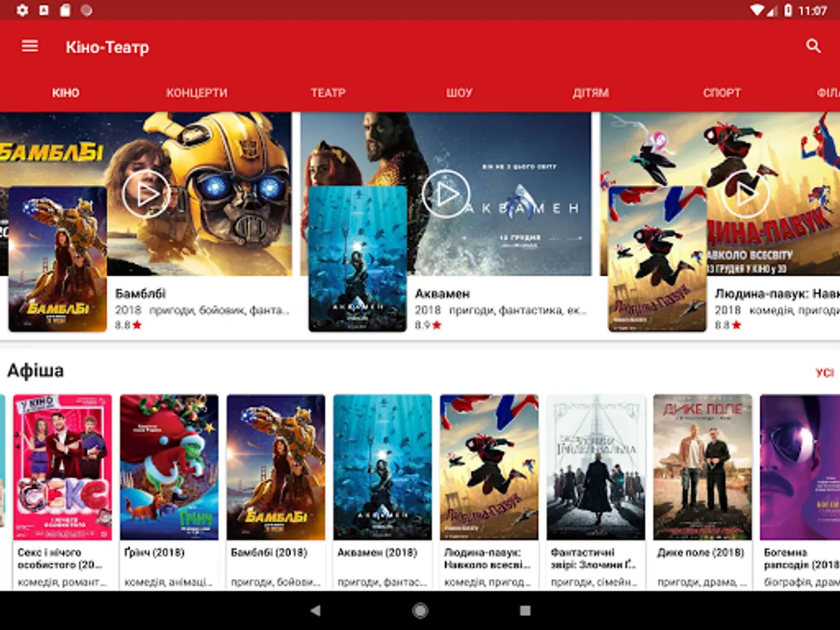Open Богемна рапсодія poster
Viewport: 840px width, 630px height.
(800, 467)
